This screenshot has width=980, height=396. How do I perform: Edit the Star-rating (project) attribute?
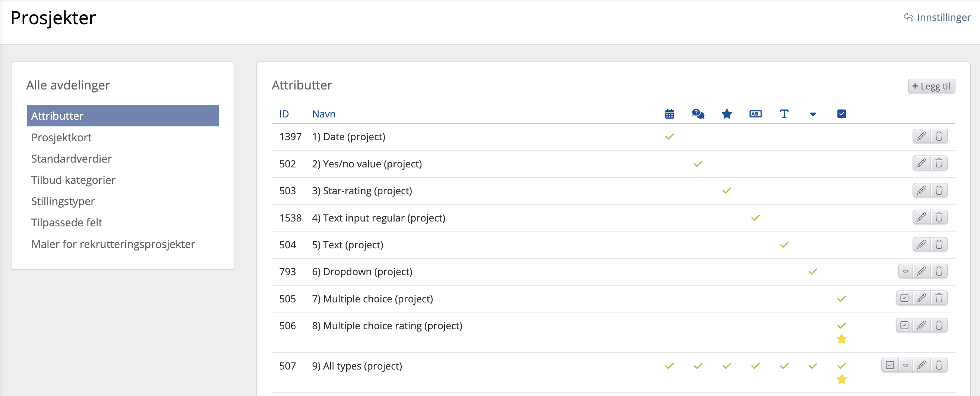pyautogui.click(x=921, y=191)
